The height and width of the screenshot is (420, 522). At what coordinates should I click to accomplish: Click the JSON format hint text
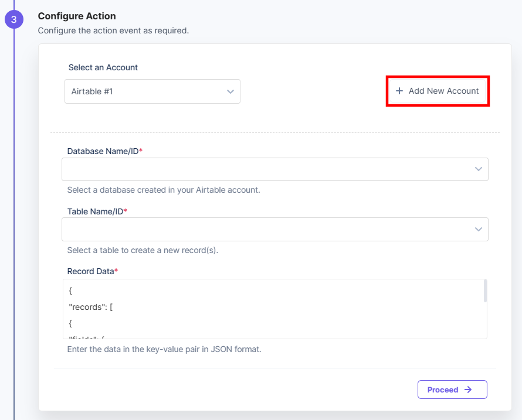(164, 349)
